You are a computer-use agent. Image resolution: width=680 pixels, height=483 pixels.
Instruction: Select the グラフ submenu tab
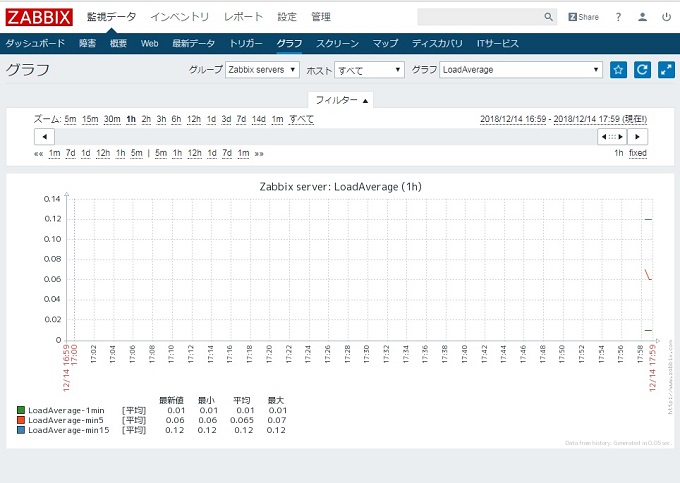[x=289, y=43]
